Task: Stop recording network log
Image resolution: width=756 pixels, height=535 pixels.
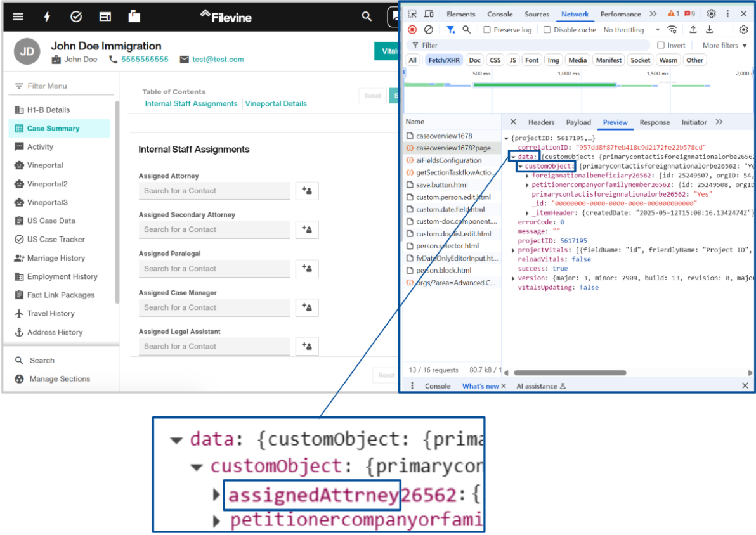Action: point(412,29)
